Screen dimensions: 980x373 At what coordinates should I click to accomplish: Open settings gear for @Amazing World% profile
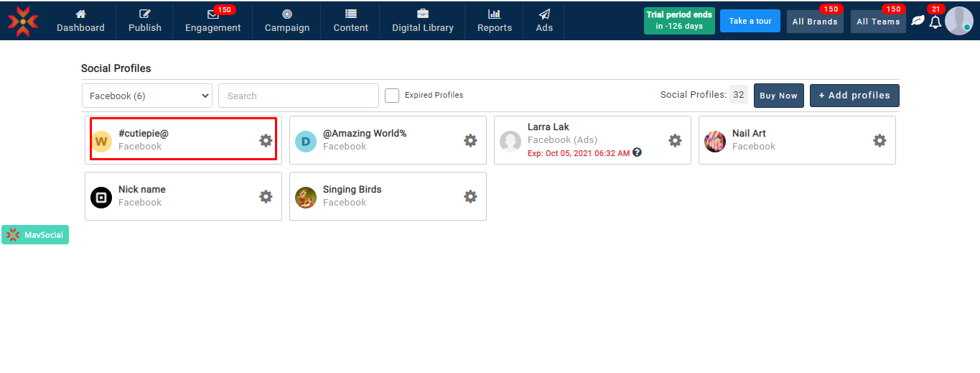pyautogui.click(x=470, y=140)
